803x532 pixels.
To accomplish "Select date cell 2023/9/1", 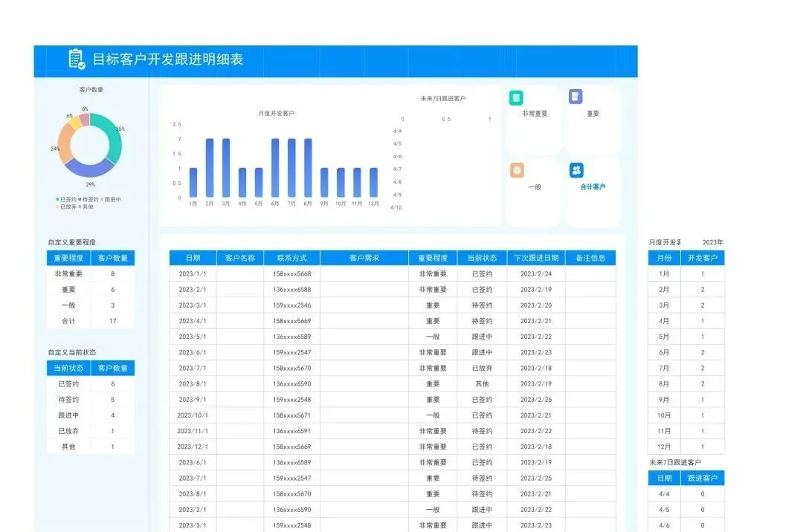I will [x=193, y=400].
